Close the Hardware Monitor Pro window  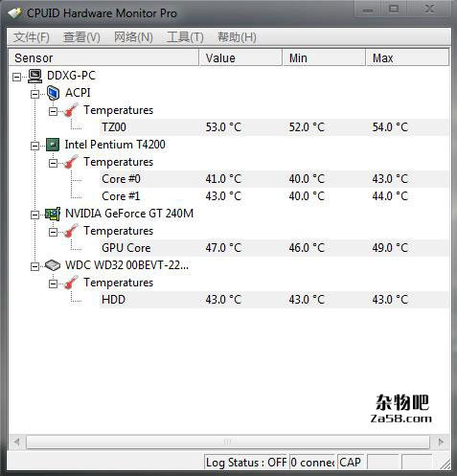click(x=429, y=10)
